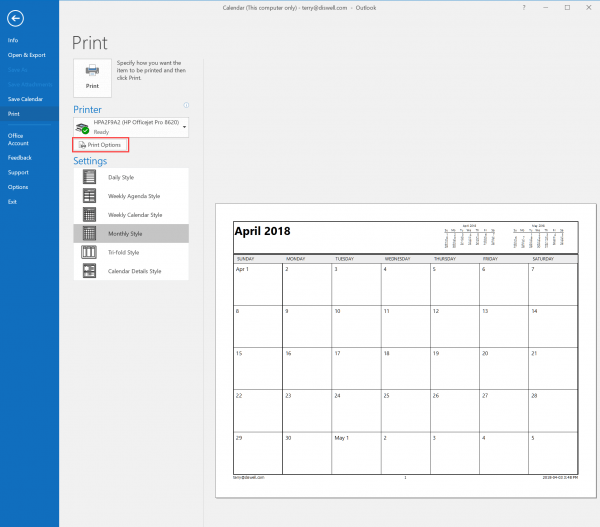Select the Print sidebar menu item
The width and height of the screenshot is (600, 527).
(29, 114)
